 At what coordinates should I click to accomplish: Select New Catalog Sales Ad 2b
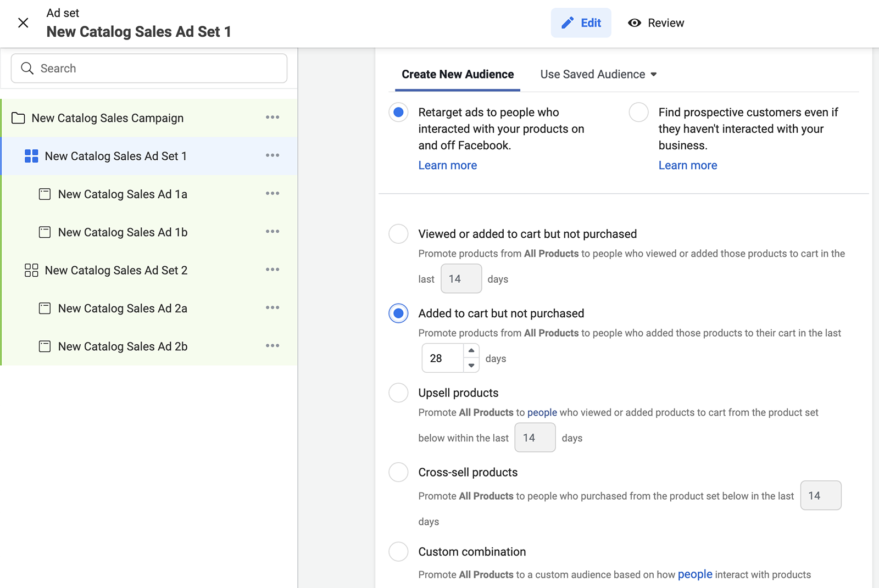pos(149,346)
